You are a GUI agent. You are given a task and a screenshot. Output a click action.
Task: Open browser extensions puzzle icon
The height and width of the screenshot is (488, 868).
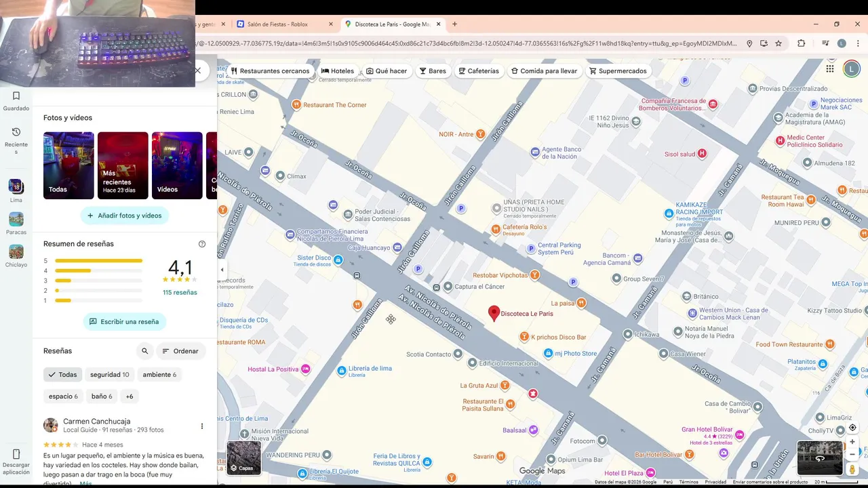(801, 43)
